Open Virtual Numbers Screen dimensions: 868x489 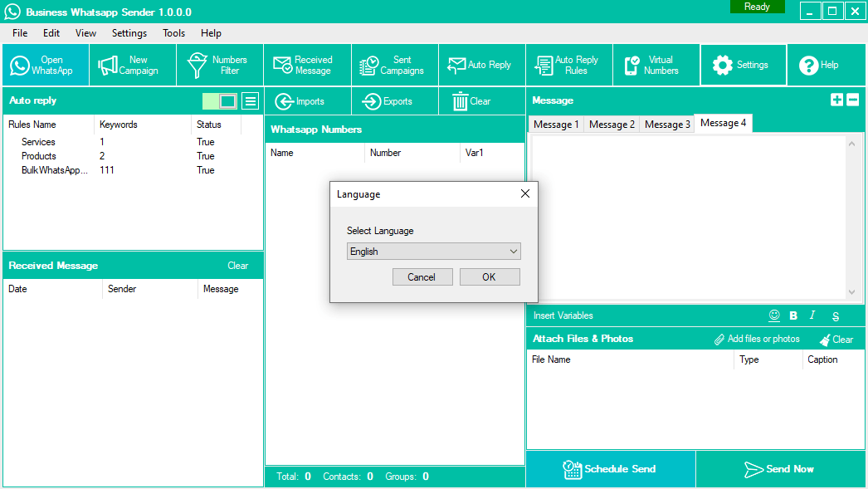[656, 65]
